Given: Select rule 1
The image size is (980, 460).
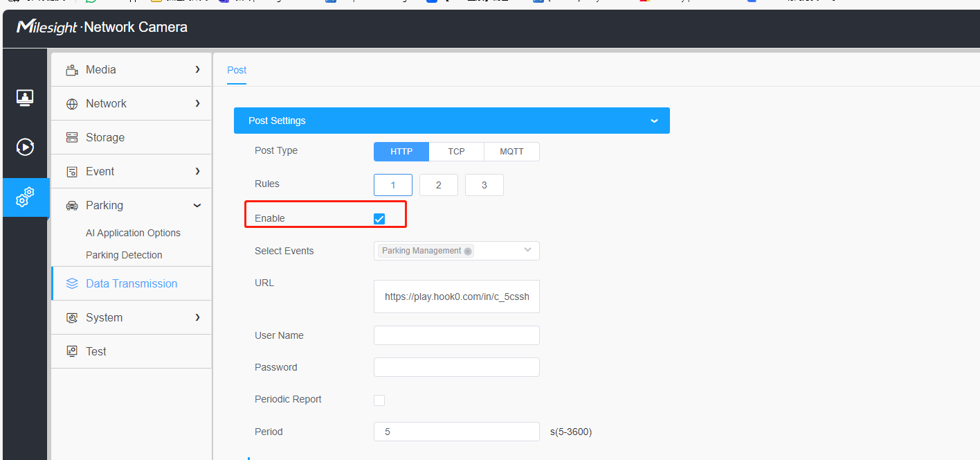Looking at the screenshot, I should (x=393, y=185).
